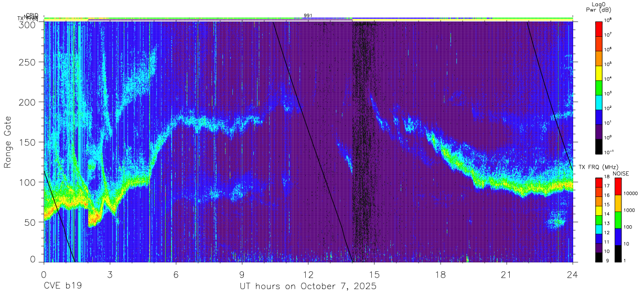Click UT hour tick label 3

(x=110, y=274)
